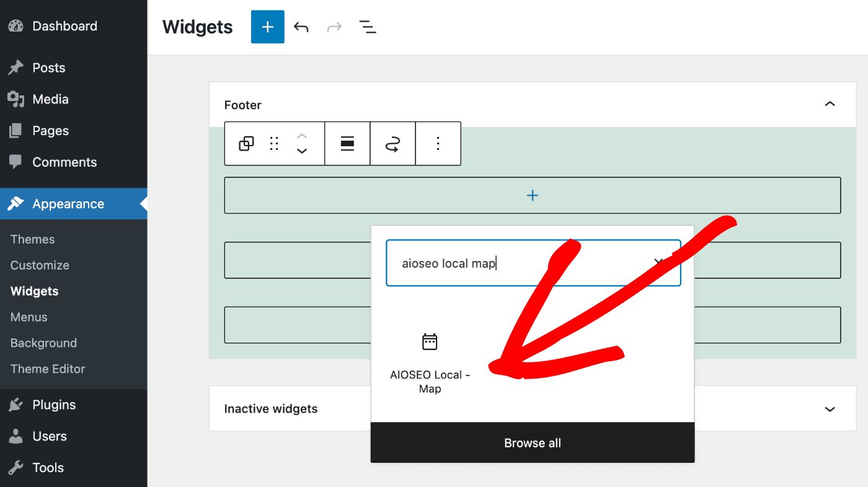Open Plugins label in sidebar
The width and height of the screenshot is (868, 487).
(55, 405)
